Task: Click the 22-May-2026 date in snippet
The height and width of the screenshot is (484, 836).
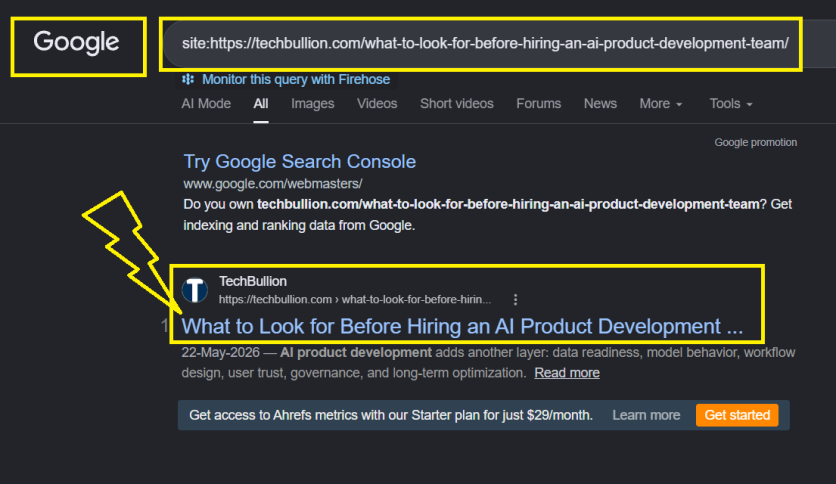Action: click(x=220, y=352)
